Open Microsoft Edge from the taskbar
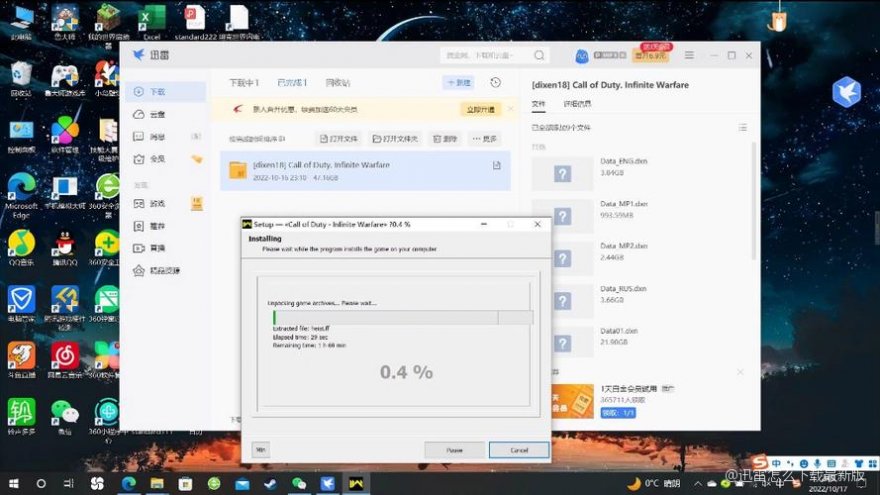Image resolution: width=880 pixels, height=495 pixels. click(x=129, y=483)
